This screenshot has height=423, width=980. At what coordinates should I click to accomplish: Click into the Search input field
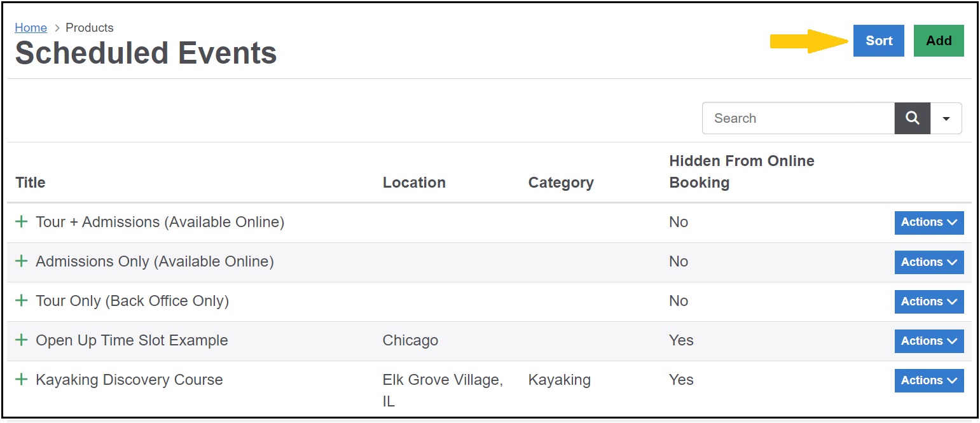pos(798,118)
